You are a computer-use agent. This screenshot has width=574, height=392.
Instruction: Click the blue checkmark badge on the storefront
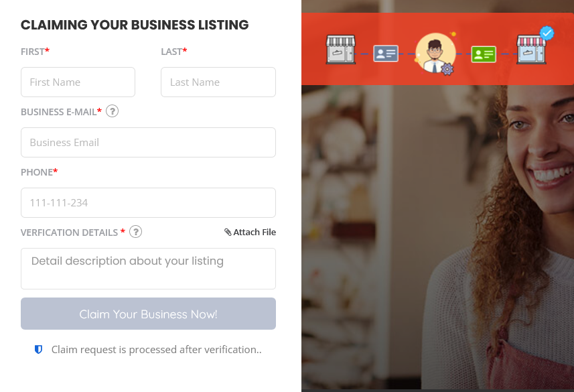coord(547,33)
